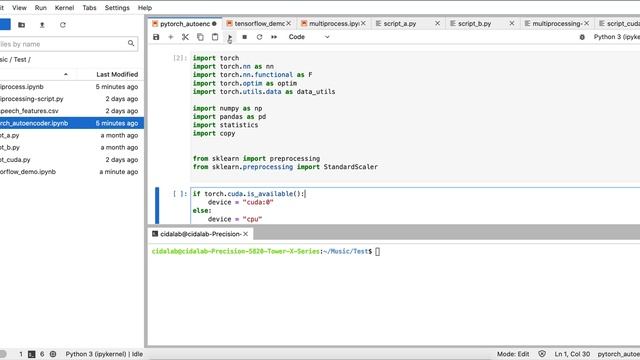Viewport: 640px width, 360px height.
Task: Open the Kernel menu
Action: 64,8
